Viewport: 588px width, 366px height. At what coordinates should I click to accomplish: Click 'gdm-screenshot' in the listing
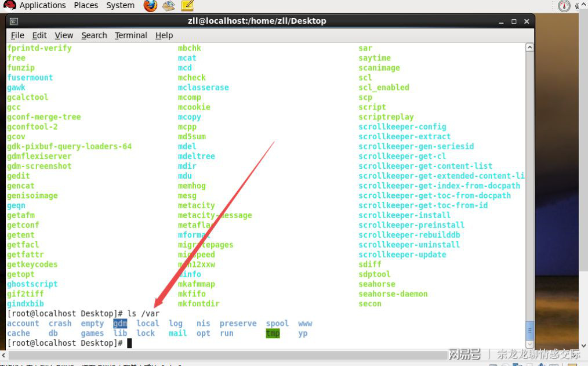click(39, 166)
